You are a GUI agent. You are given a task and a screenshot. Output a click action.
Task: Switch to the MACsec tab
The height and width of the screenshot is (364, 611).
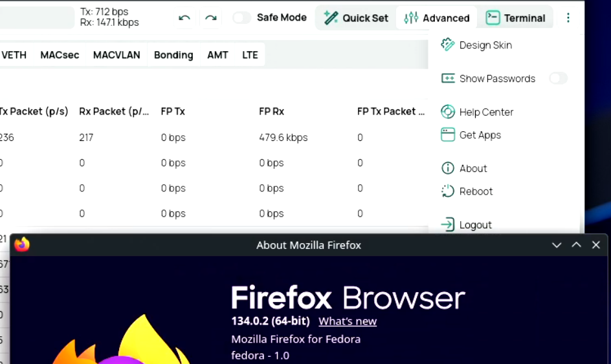[60, 55]
